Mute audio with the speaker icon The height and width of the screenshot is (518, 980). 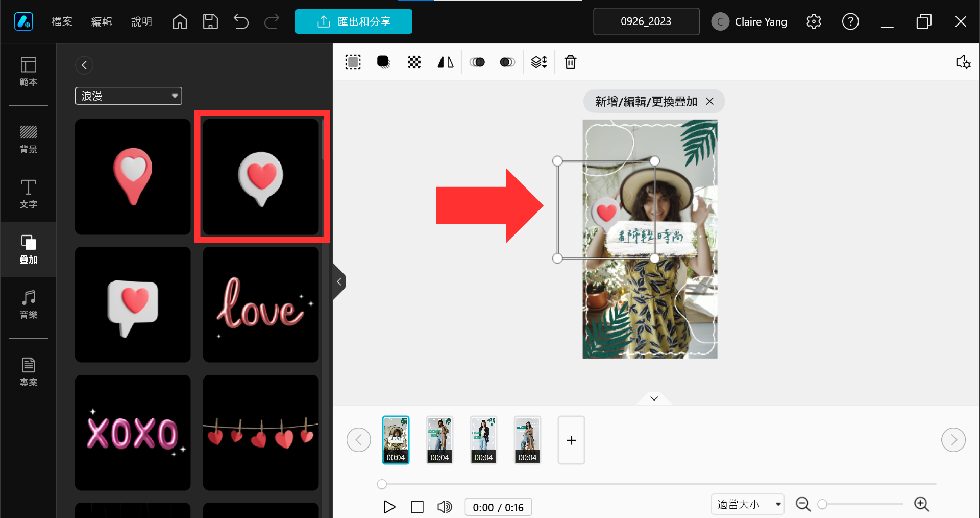445,507
